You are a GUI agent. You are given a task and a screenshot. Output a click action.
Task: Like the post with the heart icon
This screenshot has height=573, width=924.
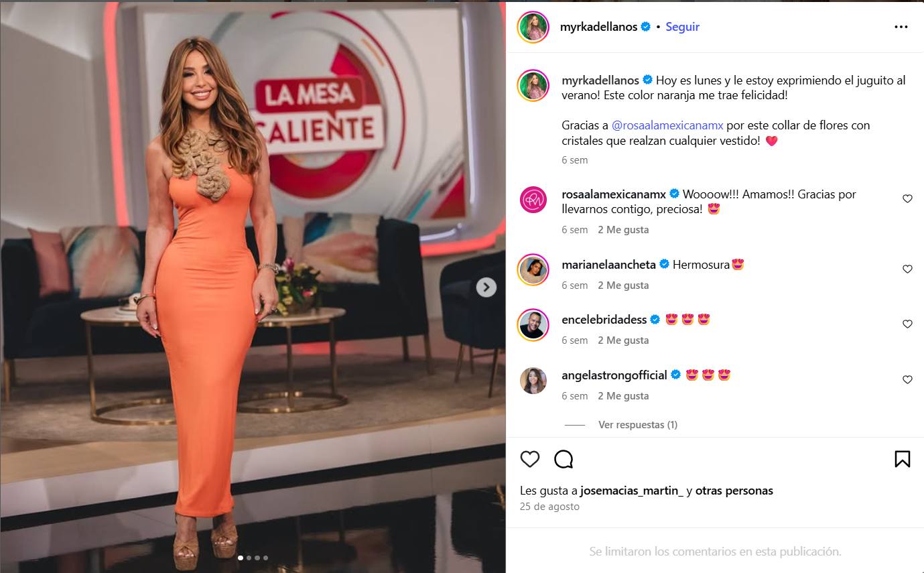[530, 459]
